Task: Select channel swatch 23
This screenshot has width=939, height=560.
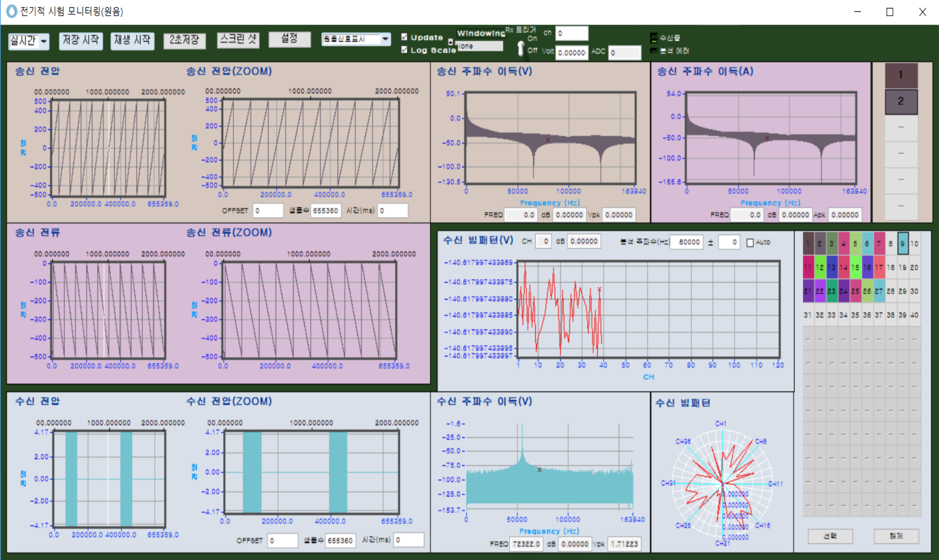Action: click(x=832, y=291)
